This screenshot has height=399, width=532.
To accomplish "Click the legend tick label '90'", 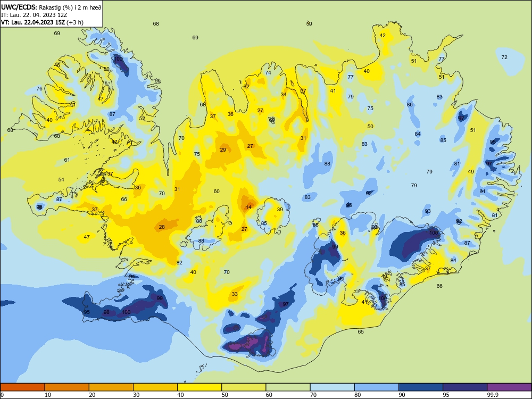I will (x=402, y=395).
